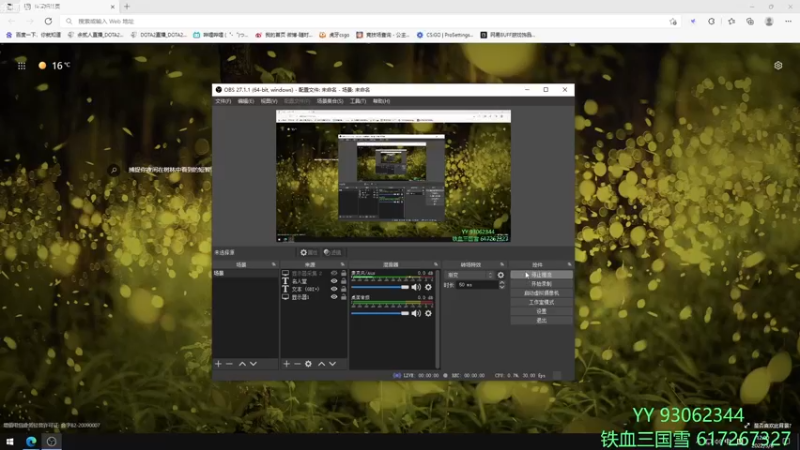Open source properties gear in sources toolbar
Screen dimensions: 800x450
tap(308, 364)
